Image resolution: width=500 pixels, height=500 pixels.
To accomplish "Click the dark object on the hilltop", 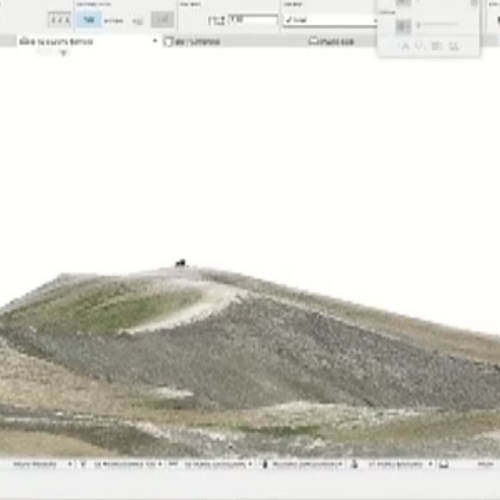I will tap(180, 263).
